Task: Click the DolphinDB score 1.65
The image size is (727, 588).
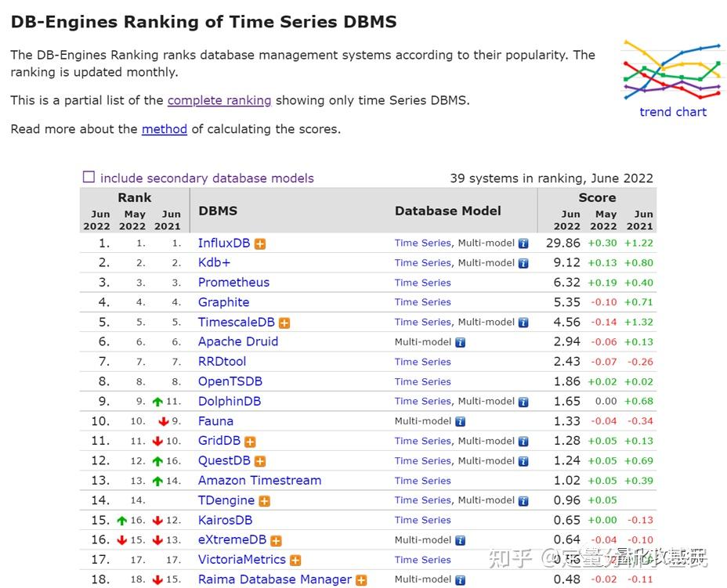Action: click(566, 402)
